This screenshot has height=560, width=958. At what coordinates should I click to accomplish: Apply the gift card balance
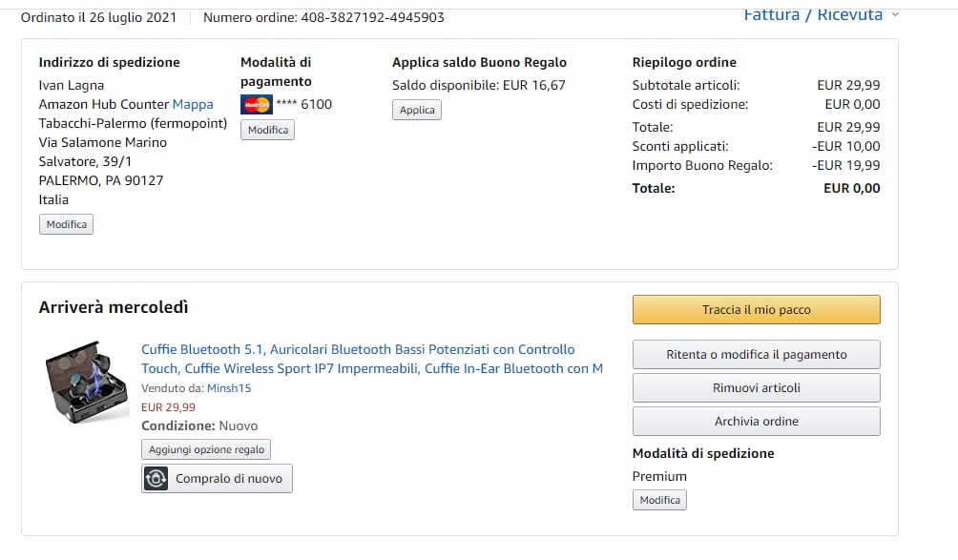click(x=416, y=110)
